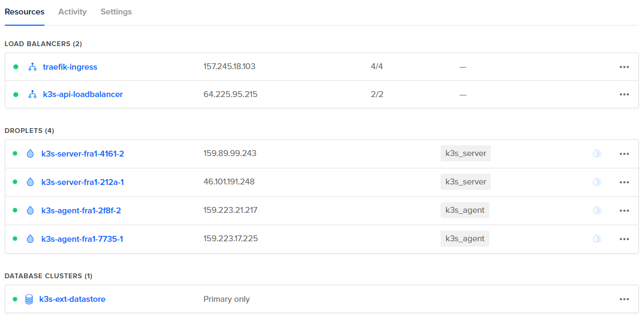The width and height of the screenshot is (644, 319).
Task: Open the more menu for k3s-server-fra1-212a-1
Action: click(624, 182)
